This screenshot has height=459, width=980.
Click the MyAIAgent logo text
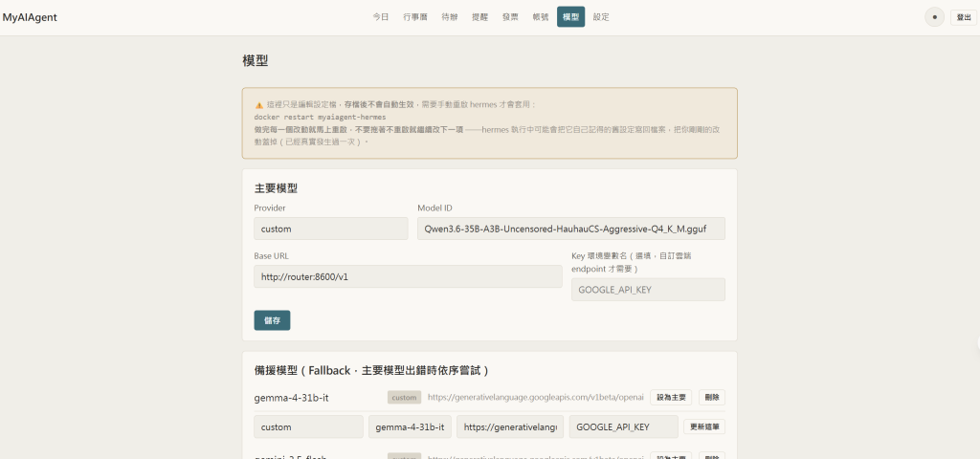pos(30,17)
